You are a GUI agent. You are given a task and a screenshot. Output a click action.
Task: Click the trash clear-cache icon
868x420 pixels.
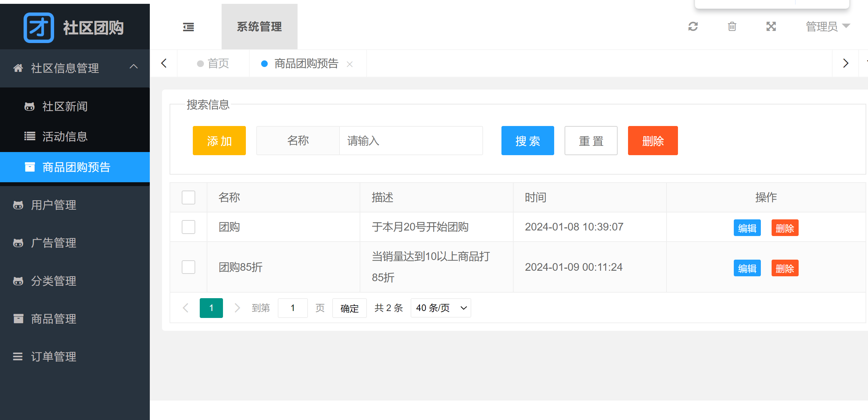732,26
